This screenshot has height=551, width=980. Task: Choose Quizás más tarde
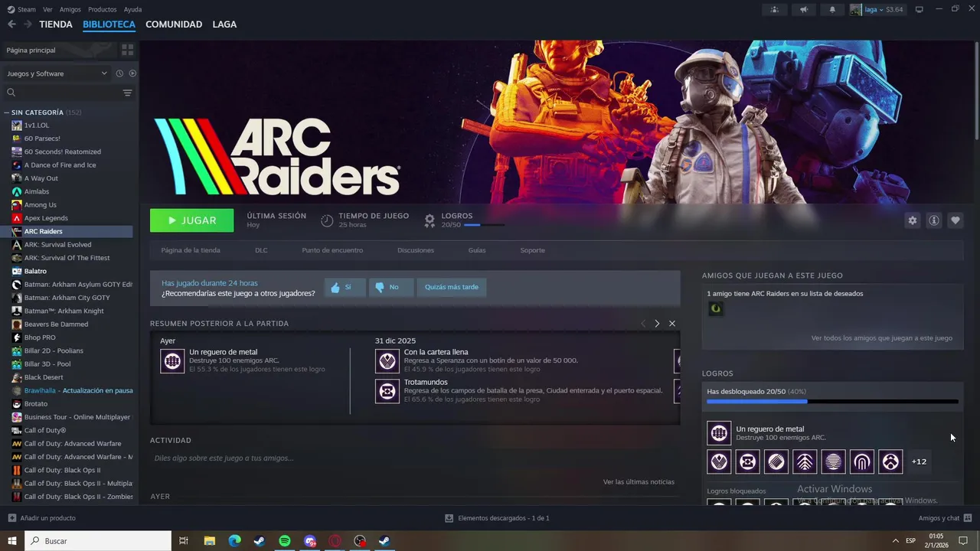[452, 288]
